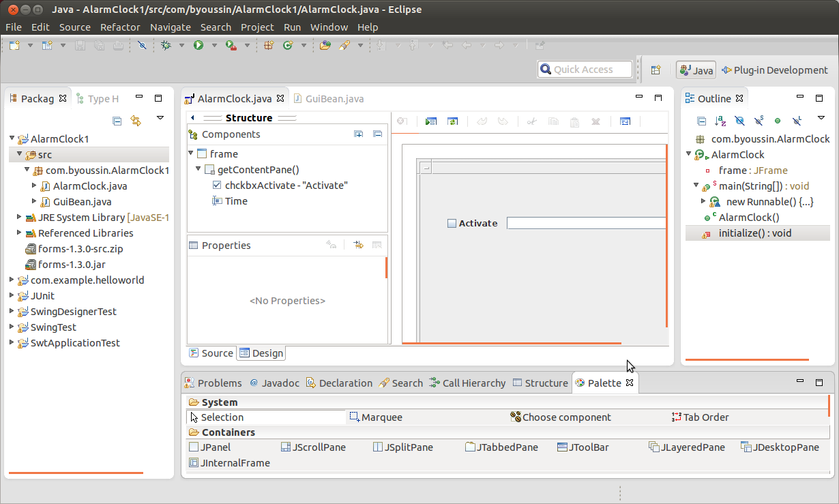This screenshot has width=839, height=504.
Task: Click the layout assistant icon in designer toolbar
Action: [625, 121]
